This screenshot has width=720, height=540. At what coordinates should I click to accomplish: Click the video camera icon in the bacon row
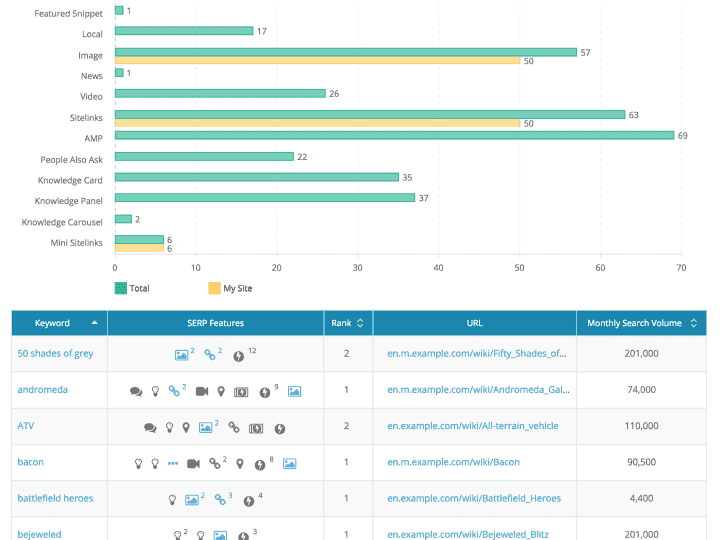pos(193,463)
